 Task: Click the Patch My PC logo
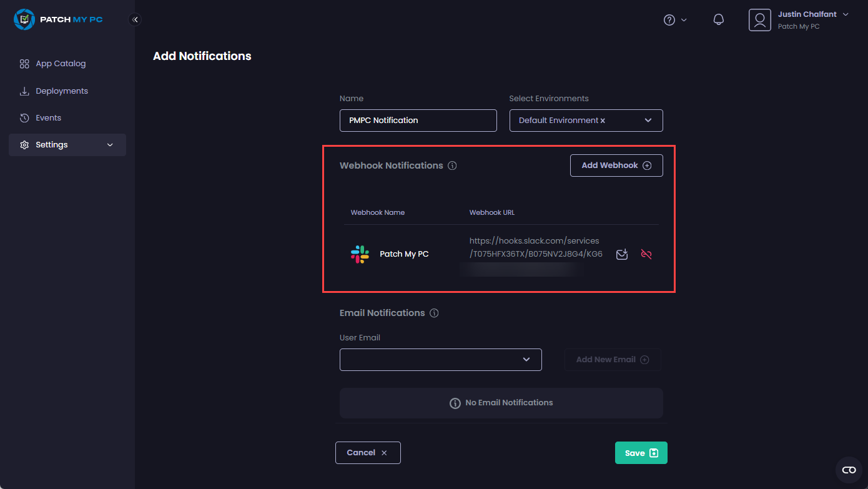(58, 19)
